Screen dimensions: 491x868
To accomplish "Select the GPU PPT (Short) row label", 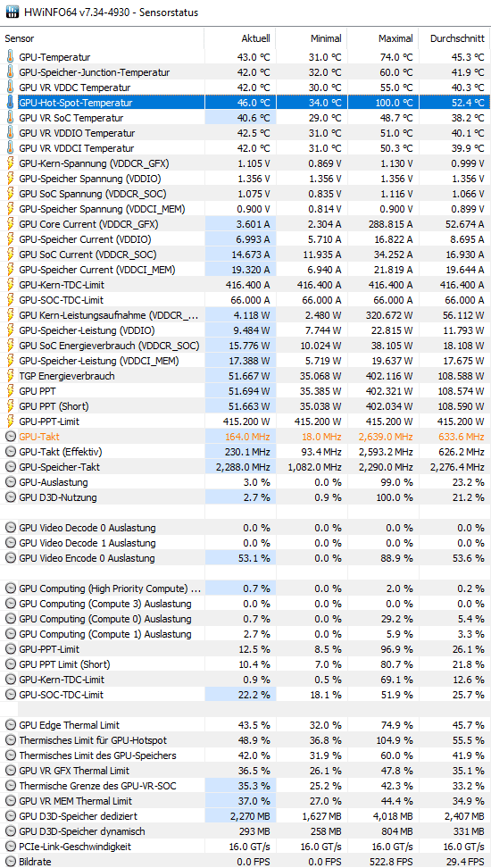I will (54, 406).
